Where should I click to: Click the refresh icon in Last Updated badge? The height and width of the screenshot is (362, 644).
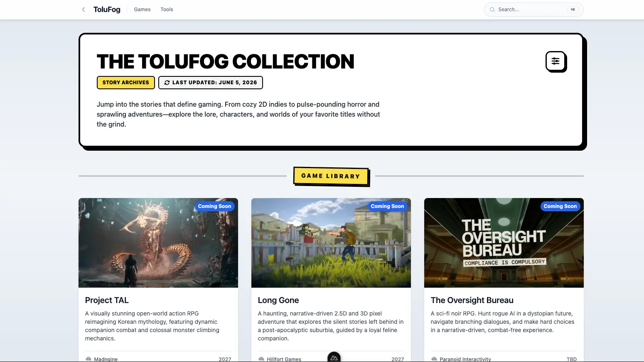pyautogui.click(x=167, y=83)
